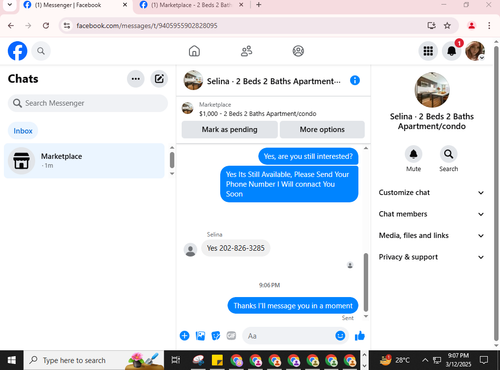Screen dimensions: 500x370
Task: Open Sticky Notes from taskbar
Action: (217, 360)
